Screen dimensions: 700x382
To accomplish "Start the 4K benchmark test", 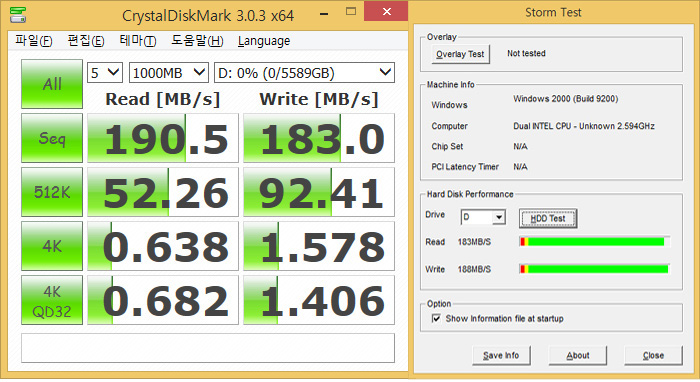I will pyautogui.click(x=52, y=246).
